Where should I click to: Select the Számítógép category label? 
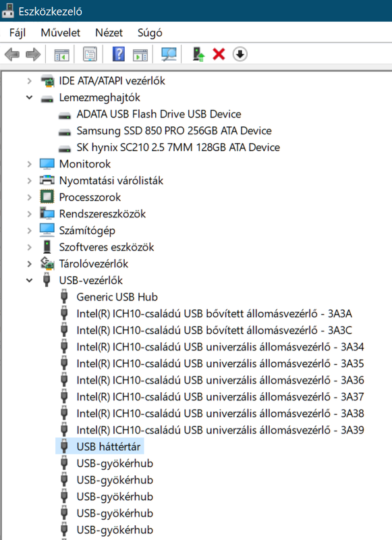[87, 230]
